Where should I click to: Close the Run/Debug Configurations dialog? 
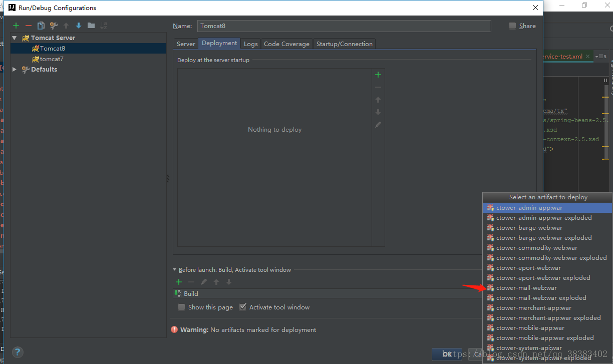(535, 8)
